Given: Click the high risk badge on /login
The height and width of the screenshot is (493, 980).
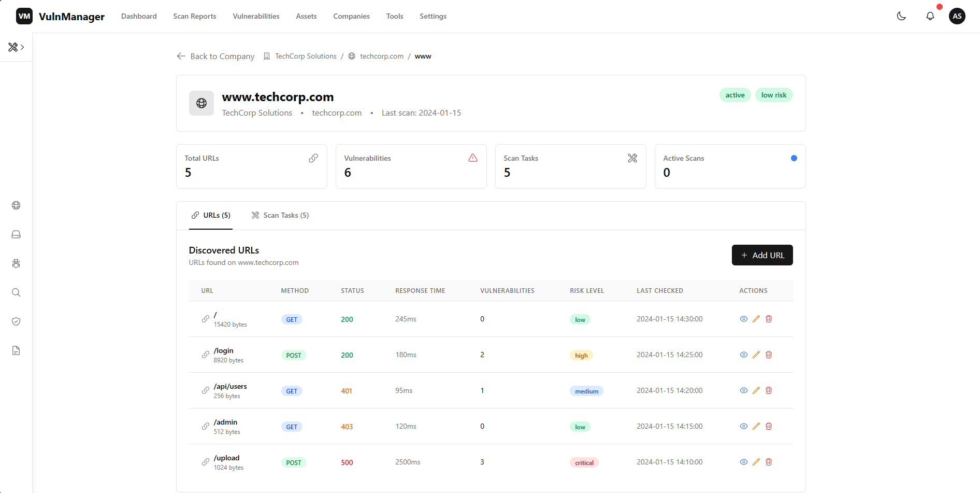Looking at the screenshot, I should tap(581, 355).
